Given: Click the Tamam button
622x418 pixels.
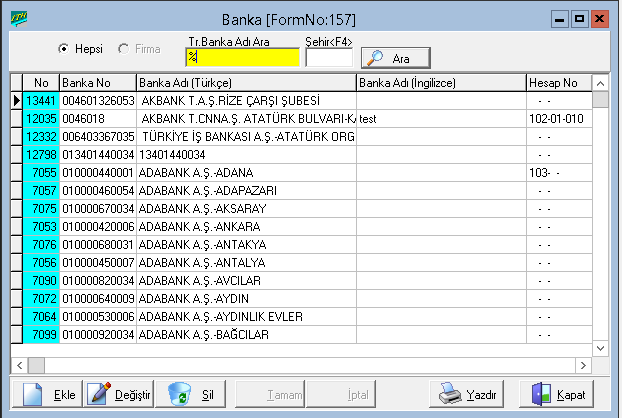Looking at the screenshot, I should click(x=270, y=394).
